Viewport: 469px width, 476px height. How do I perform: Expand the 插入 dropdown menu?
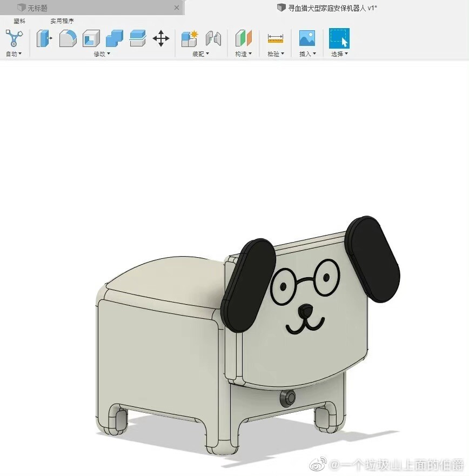point(307,54)
